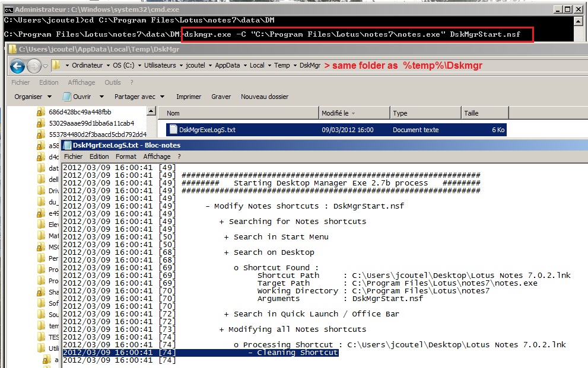
Task: Click the dskmgr.exe command in cmd window
Action: click(x=352, y=34)
